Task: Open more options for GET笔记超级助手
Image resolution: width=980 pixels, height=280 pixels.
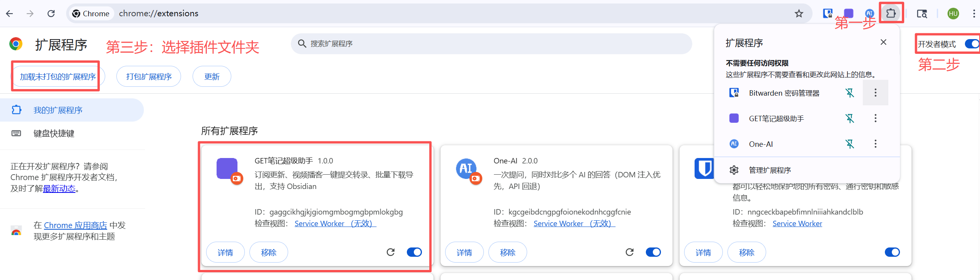Action: [x=876, y=118]
